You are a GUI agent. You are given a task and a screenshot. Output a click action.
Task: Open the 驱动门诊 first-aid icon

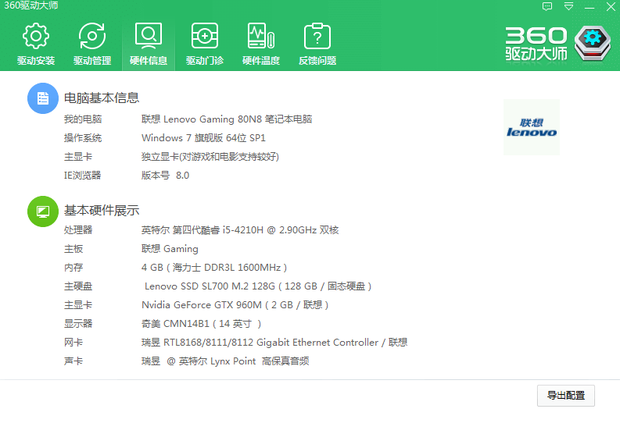[204, 36]
